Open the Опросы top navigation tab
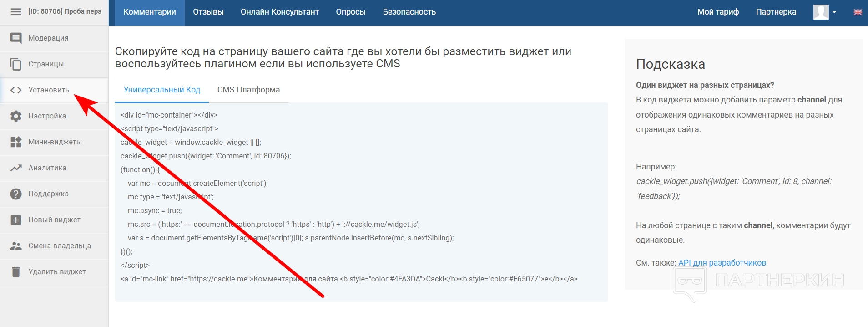Viewport: 868px width, 327px height. (351, 12)
